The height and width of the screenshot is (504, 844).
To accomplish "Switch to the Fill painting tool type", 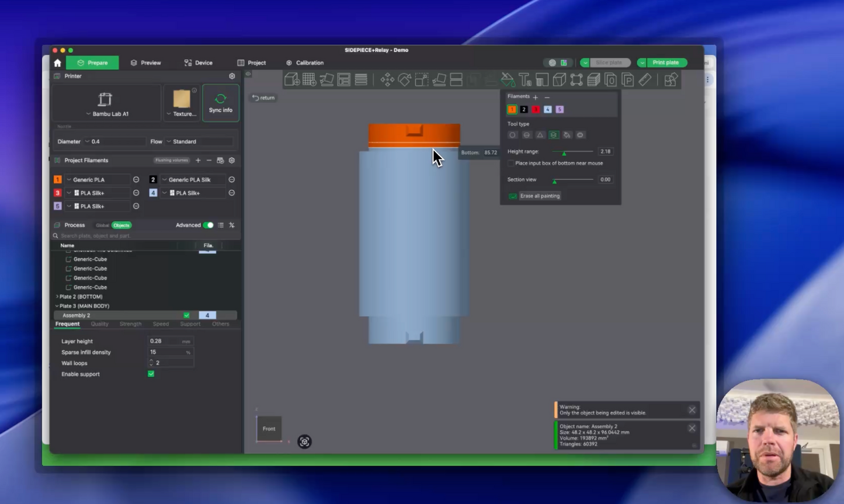I will click(x=567, y=135).
